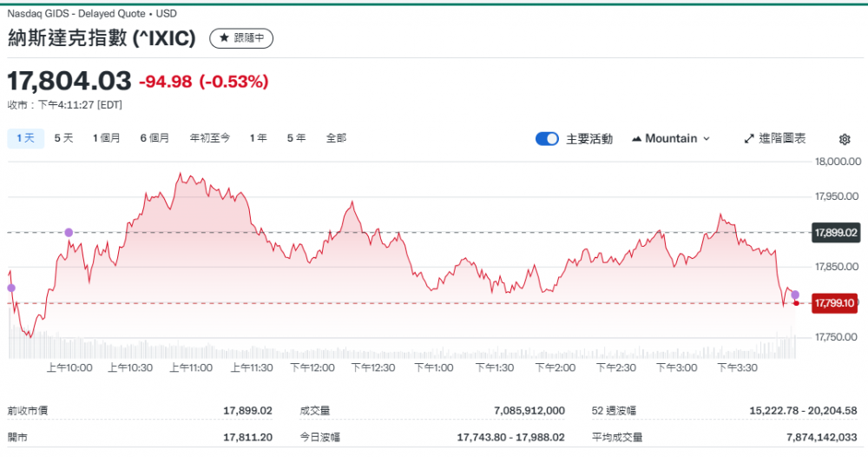Click the star icon in the 跟隨中 button
This screenshot has width=868, height=457.
(224, 38)
